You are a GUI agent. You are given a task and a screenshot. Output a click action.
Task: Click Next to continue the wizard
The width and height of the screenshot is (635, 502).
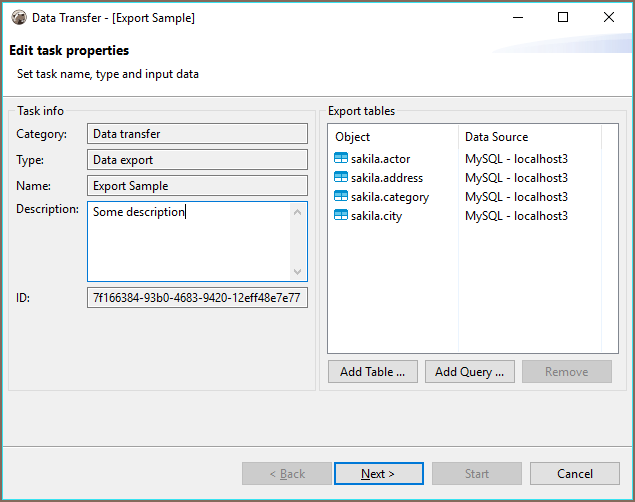(x=379, y=474)
